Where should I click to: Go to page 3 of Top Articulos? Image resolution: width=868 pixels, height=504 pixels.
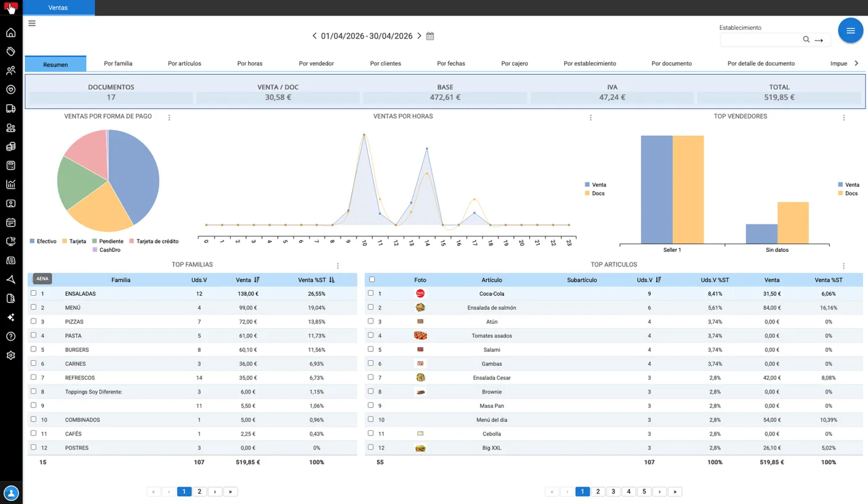613,492
